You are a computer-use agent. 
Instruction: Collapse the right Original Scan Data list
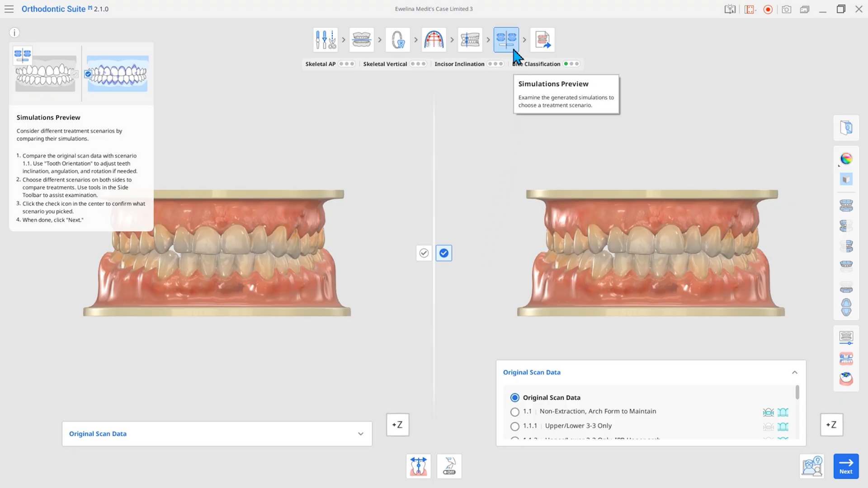coord(794,372)
